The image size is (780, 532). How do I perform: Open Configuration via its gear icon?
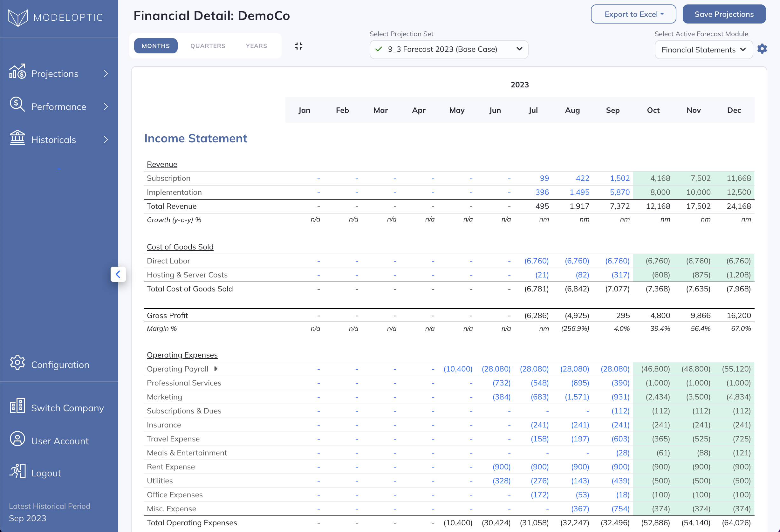pos(17,363)
